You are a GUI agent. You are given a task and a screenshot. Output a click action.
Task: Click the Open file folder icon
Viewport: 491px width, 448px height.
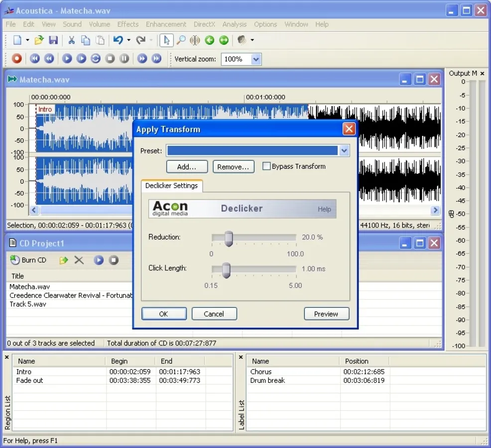pyautogui.click(x=39, y=40)
